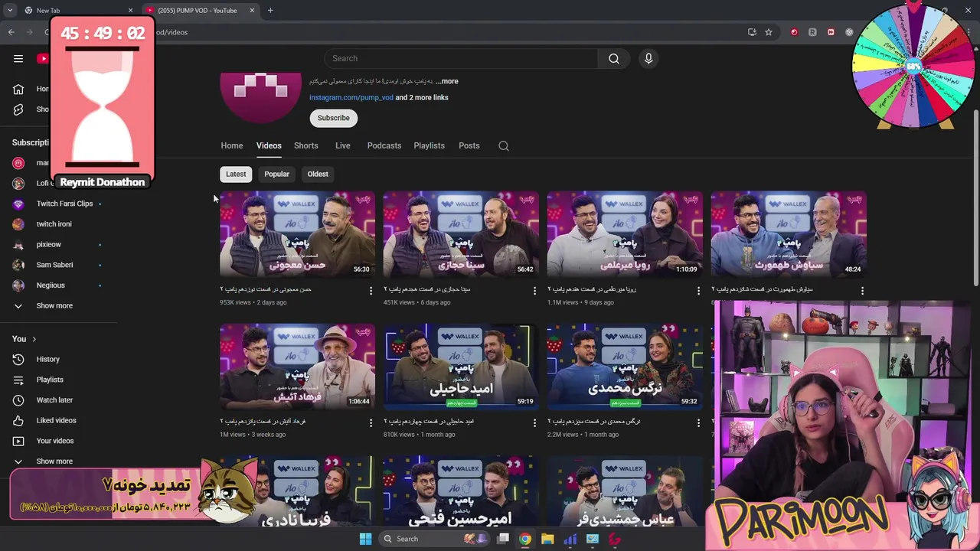Open the YouTube hamburger guide menu

[x=18, y=58]
